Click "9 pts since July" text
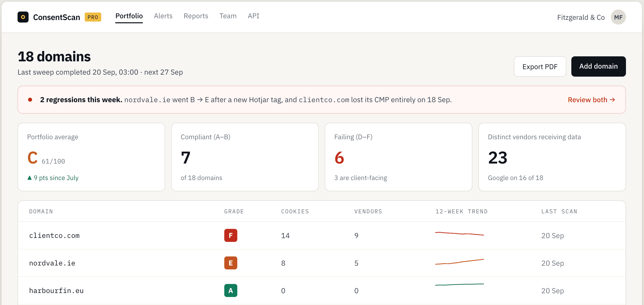 pos(56,178)
